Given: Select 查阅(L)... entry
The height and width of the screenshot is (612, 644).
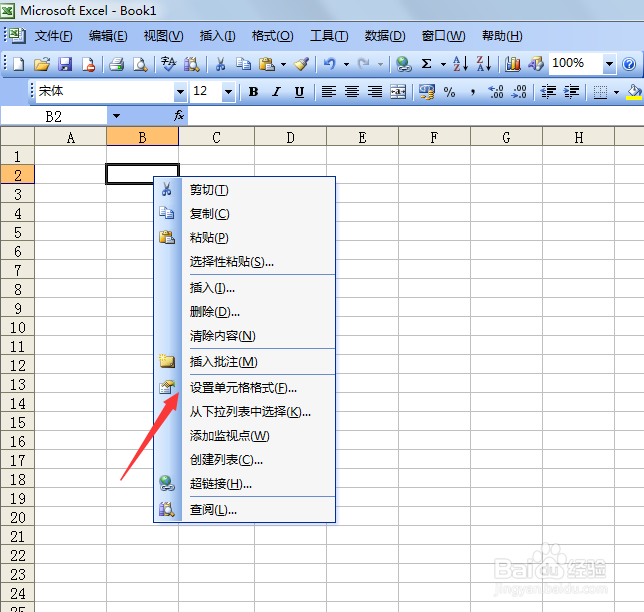Looking at the screenshot, I should [245, 510].
